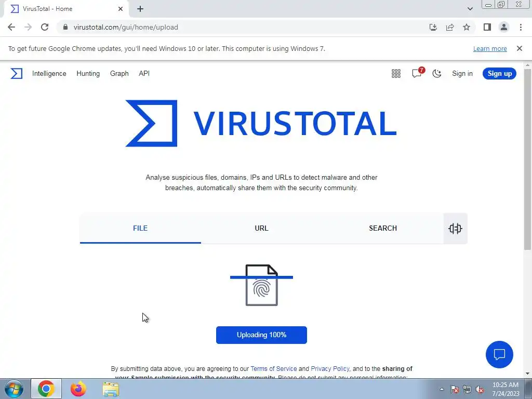Click the page vertical scrollbar thumb
The height and width of the screenshot is (399, 532).
click(x=528, y=159)
